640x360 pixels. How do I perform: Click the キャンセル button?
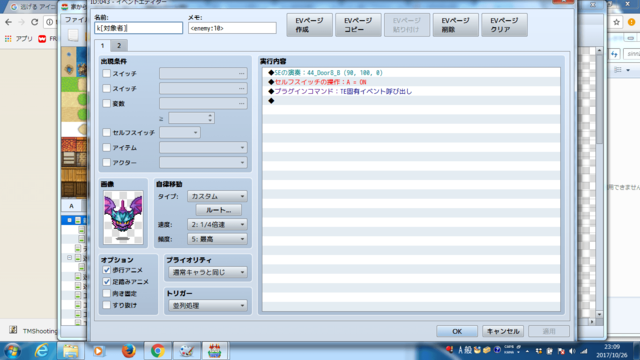point(503,331)
